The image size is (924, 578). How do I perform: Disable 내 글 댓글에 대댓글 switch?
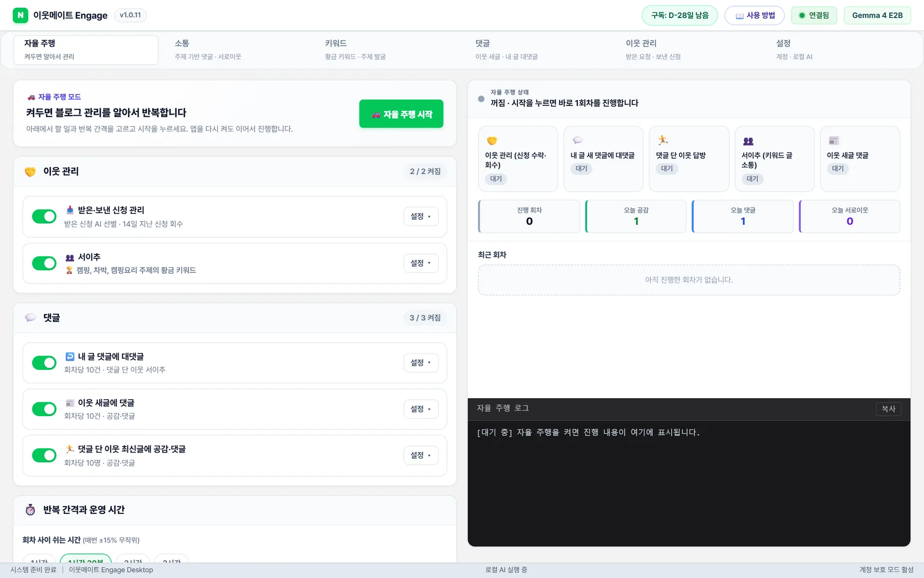tap(44, 363)
